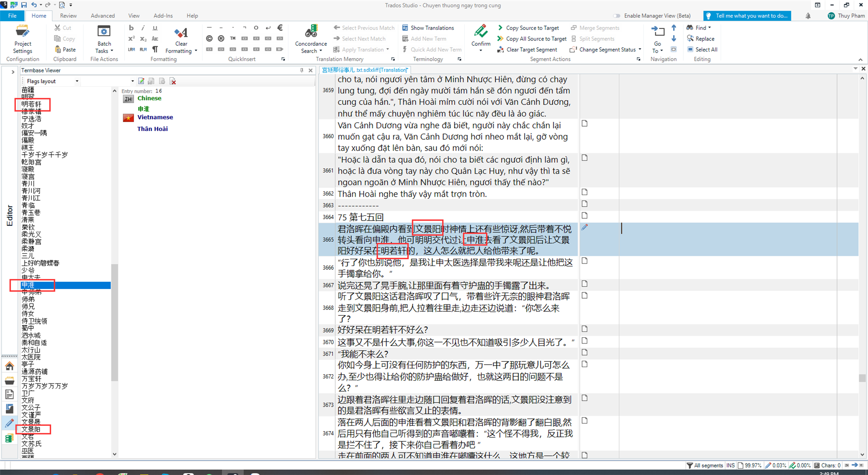Screen dimensions: 868x475
Task: Open the Find dropdown
Action: tap(699, 28)
